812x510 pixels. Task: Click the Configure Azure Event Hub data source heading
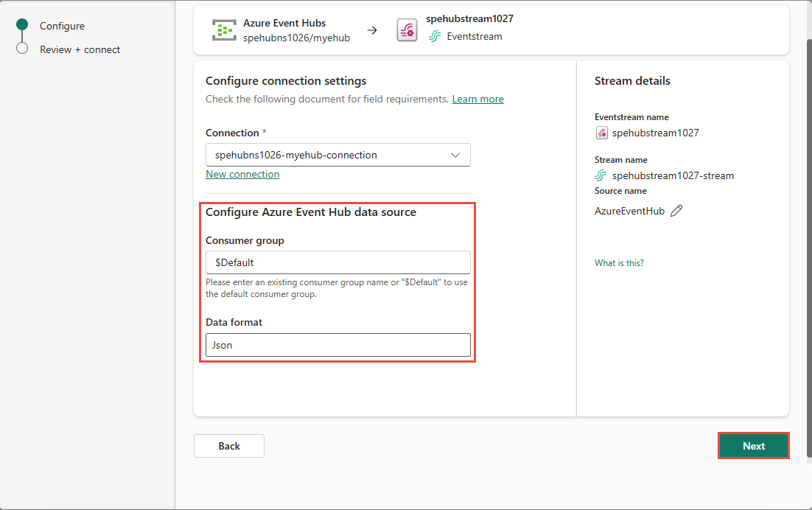[x=311, y=212]
